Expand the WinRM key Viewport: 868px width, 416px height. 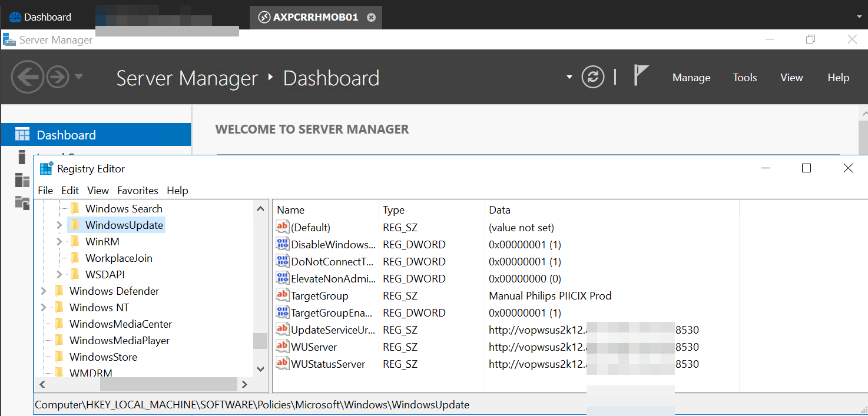[x=59, y=241]
